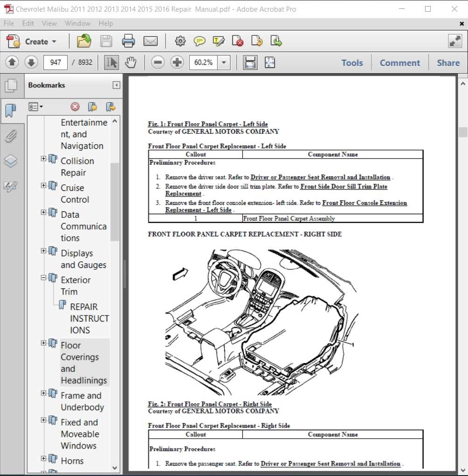Open the Share pane
Viewport: 468px width, 476px height.
click(448, 63)
